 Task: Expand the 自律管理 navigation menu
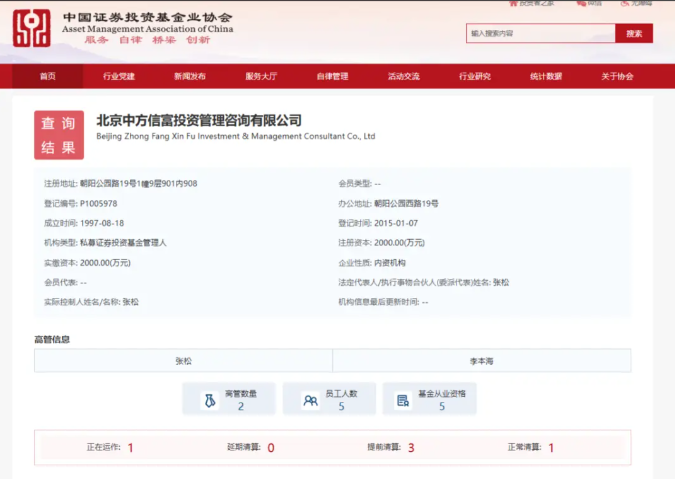coord(332,76)
